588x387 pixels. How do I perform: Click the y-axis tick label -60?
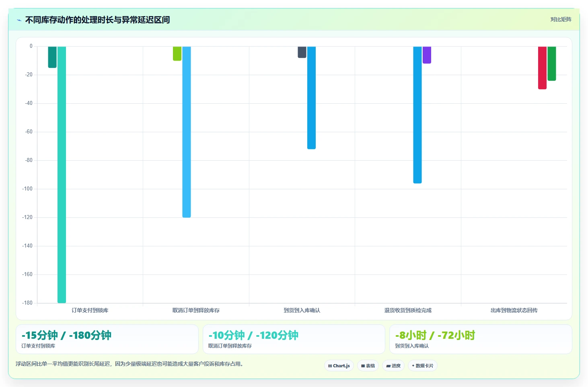click(29, 132)
